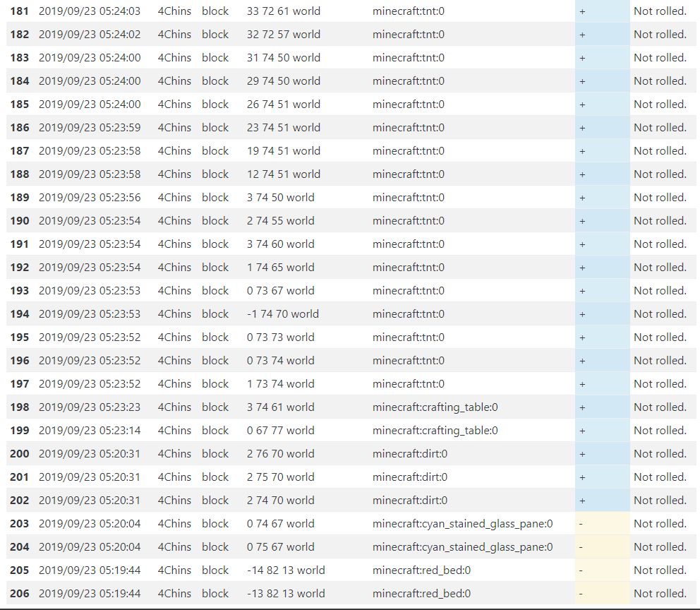Click timestamp 2019/09/23 05:23:59
Screen dimensions: 700x610
90,127
